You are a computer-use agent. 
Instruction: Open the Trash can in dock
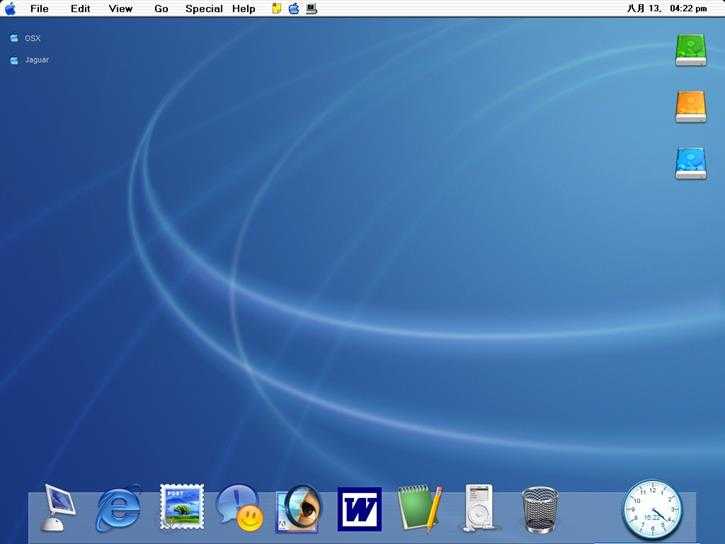point(540,510)
